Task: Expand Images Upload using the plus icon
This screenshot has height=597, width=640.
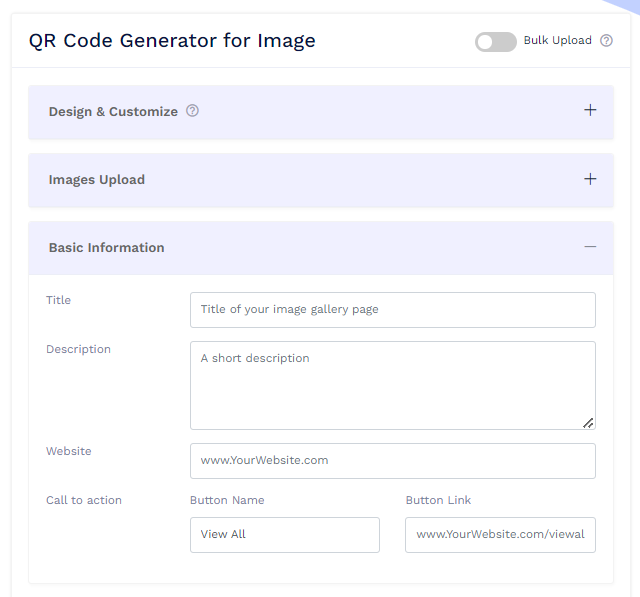Action: pos(590,179)
